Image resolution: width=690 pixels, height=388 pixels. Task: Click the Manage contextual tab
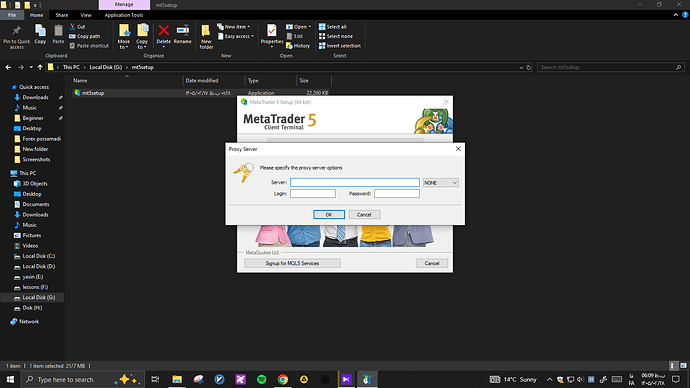(x=124, y=4)
